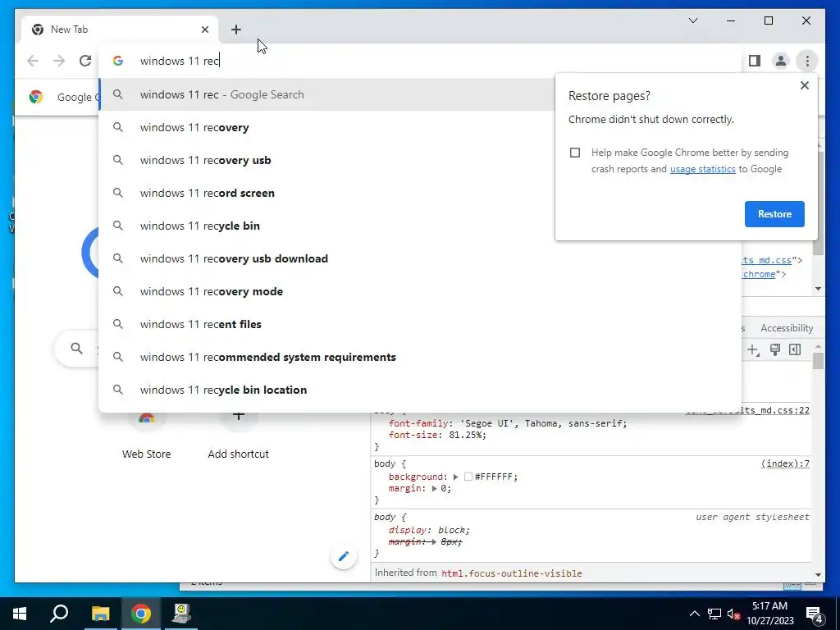Close the New Tab tab
This screenshot has width=840, height=630.
point(204,30)
